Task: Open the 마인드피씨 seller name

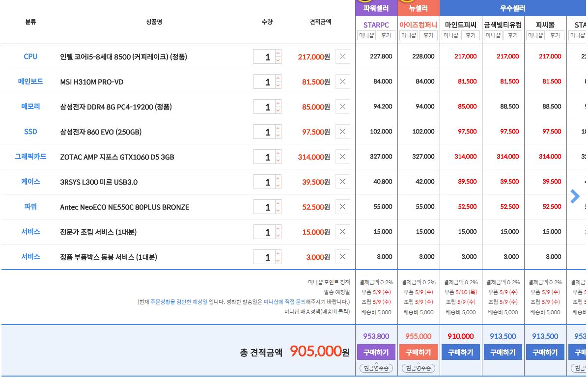Action: click(460, 25)
